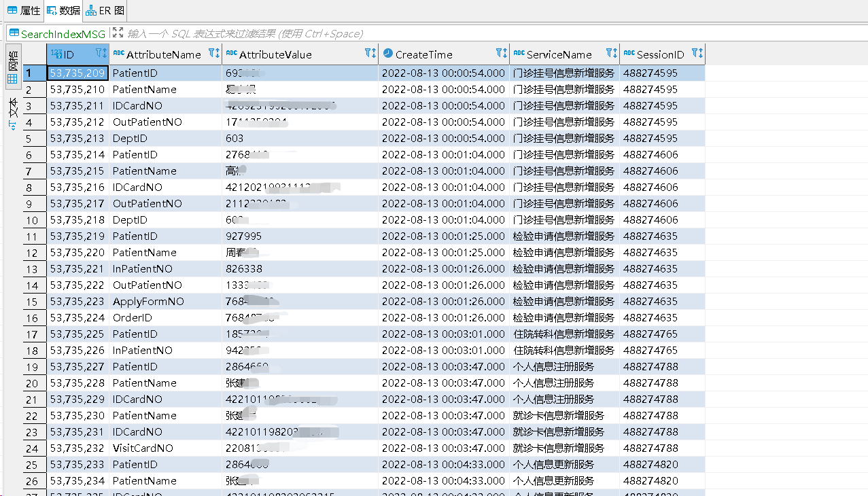Viewport: 868px width, 496px height.
Task: Open filter/sort icon on ID column
Action: pyautogui.click(x=101, y=54)
